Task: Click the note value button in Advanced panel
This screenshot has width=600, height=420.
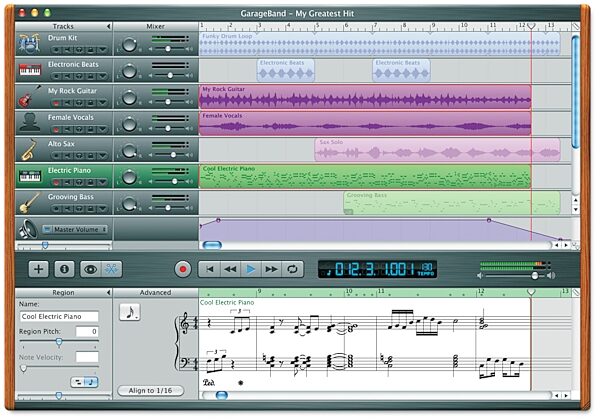Action: click(x=130, y=312)
